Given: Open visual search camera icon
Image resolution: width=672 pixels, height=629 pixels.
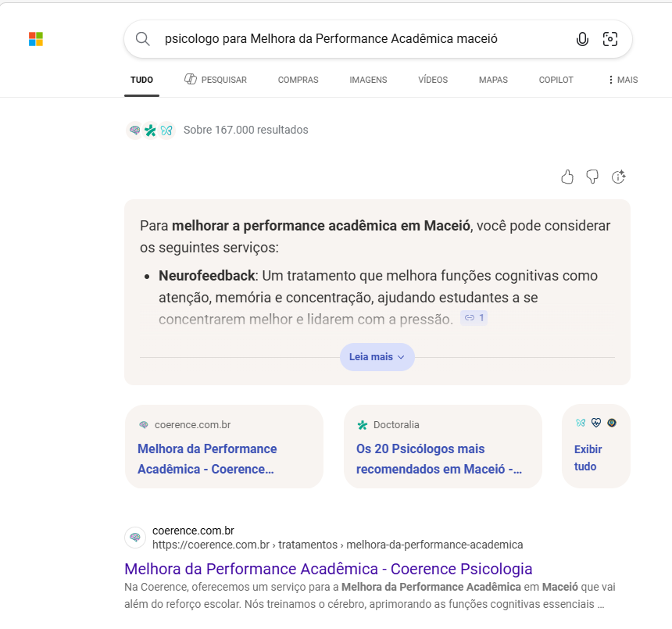Looking at the screenshot, I should [609, 39].
